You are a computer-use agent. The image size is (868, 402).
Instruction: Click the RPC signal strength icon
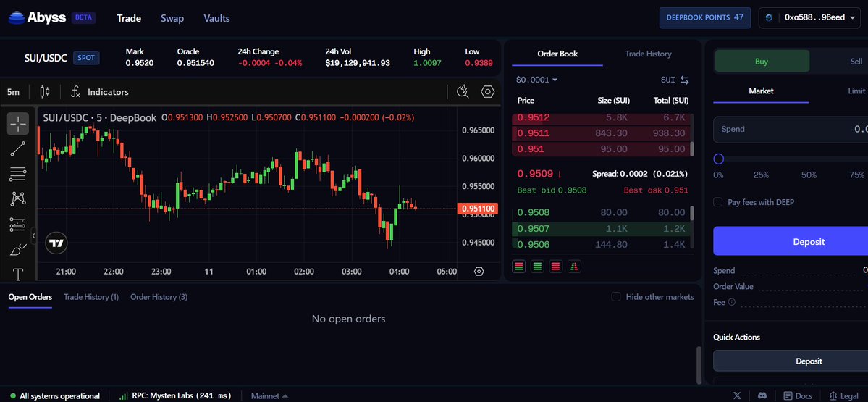[123, 396]
